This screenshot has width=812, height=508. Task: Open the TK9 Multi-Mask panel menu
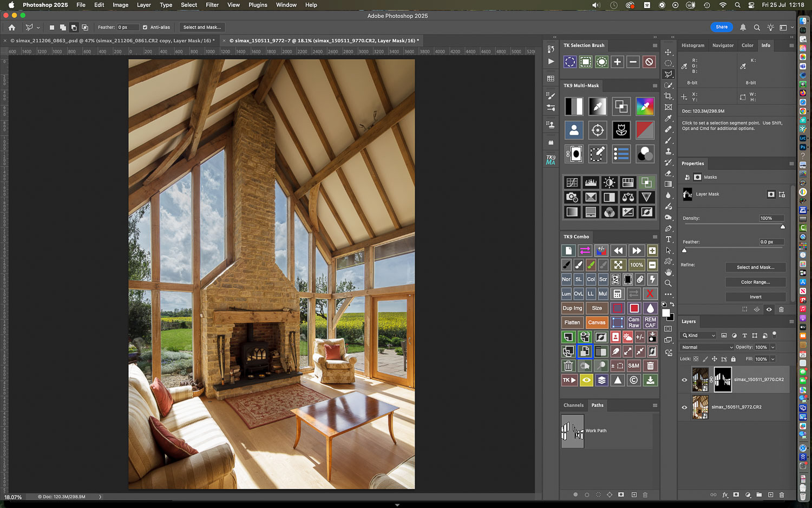point(654,86)
